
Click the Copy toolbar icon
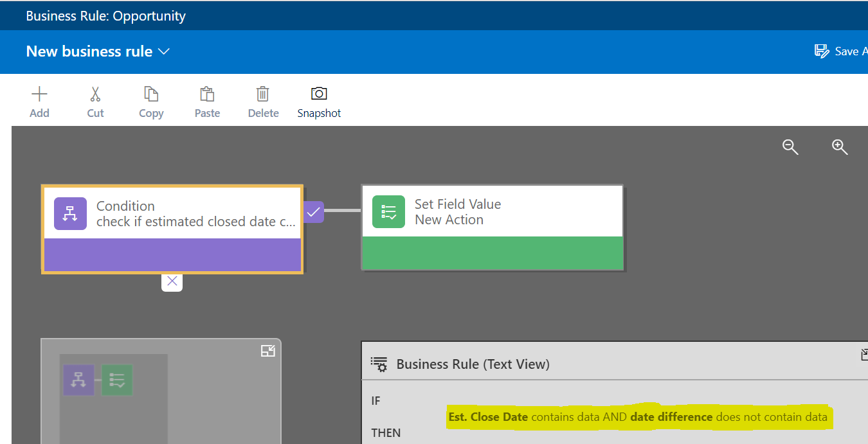tap(151, 94)
